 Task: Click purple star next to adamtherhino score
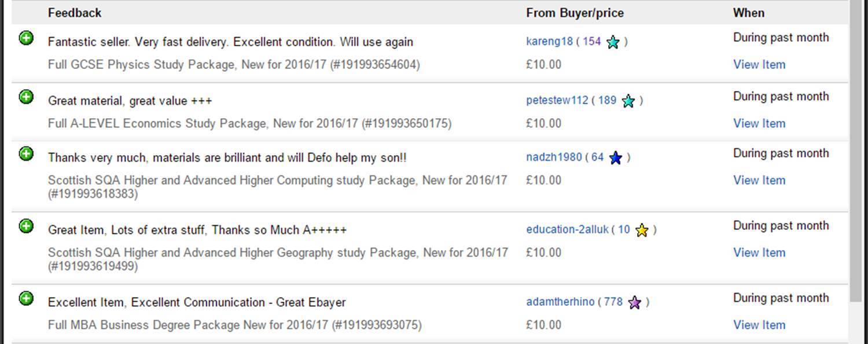click(635, 302)
